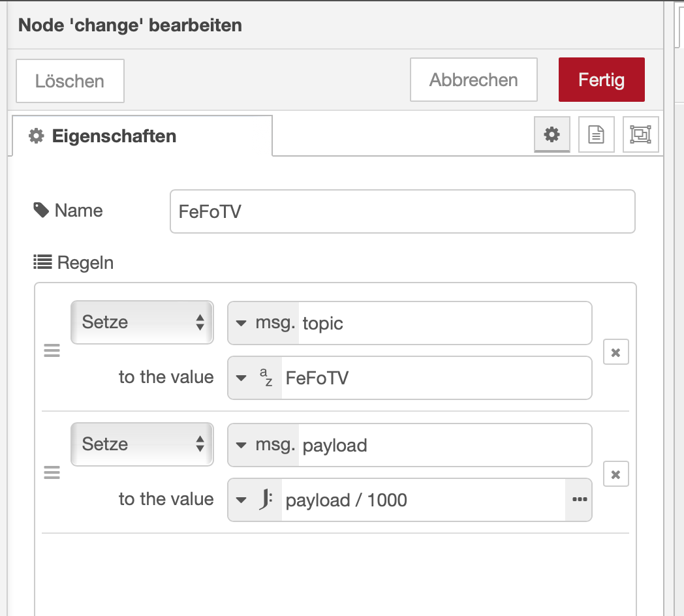
Task: Click the payload / 1000 expression field
Action: (421, 500)
